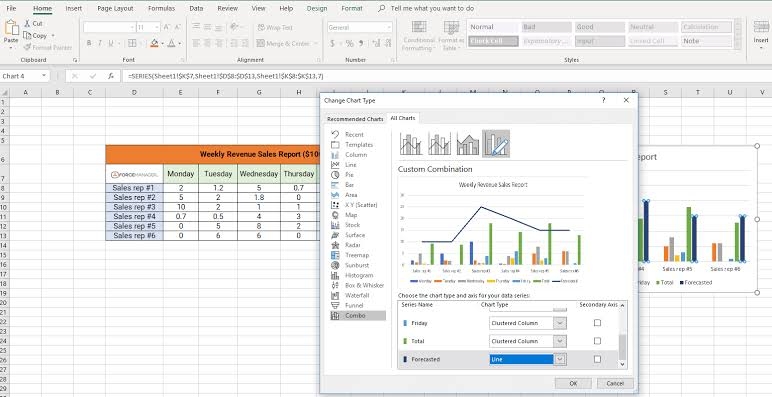Image resolution: width=772 pixels, height=397 pixels.
Task: Enable Secondary Axis for Total series
Action: (597, 341)
